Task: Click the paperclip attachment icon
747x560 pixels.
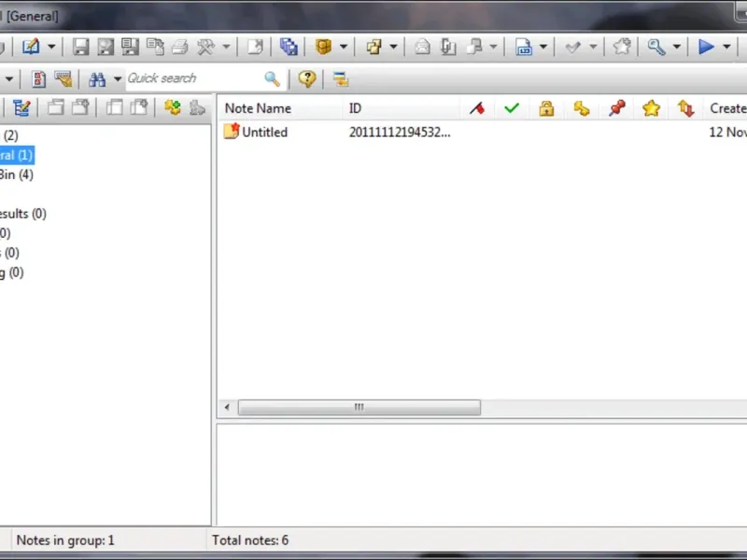Action: pos(448,47)
